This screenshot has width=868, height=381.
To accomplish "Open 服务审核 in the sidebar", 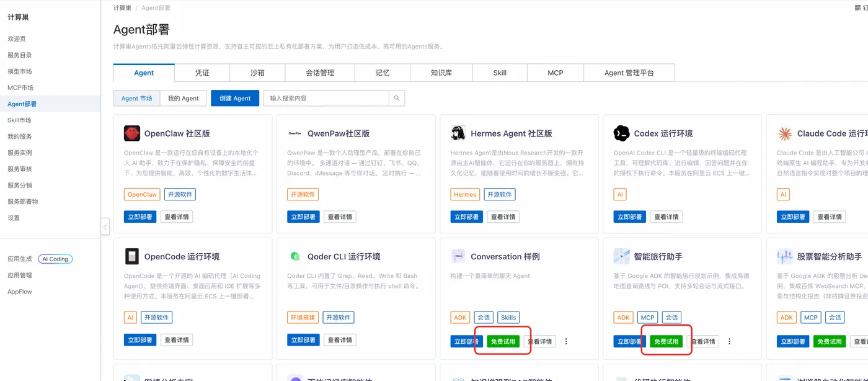I will click(20, 169).
